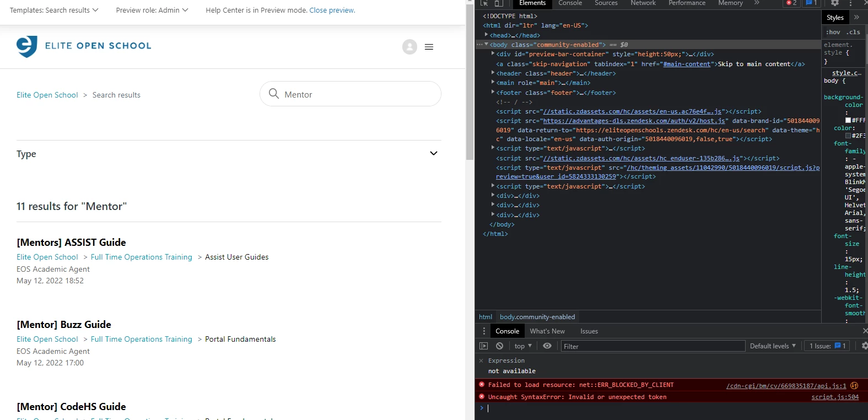Click the Elite Open School logo
868x420 pixels.
tap(84, 46)
